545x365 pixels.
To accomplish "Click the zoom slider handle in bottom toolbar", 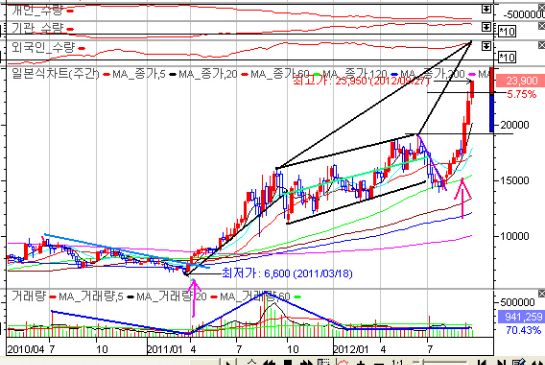I will [423, 363].
